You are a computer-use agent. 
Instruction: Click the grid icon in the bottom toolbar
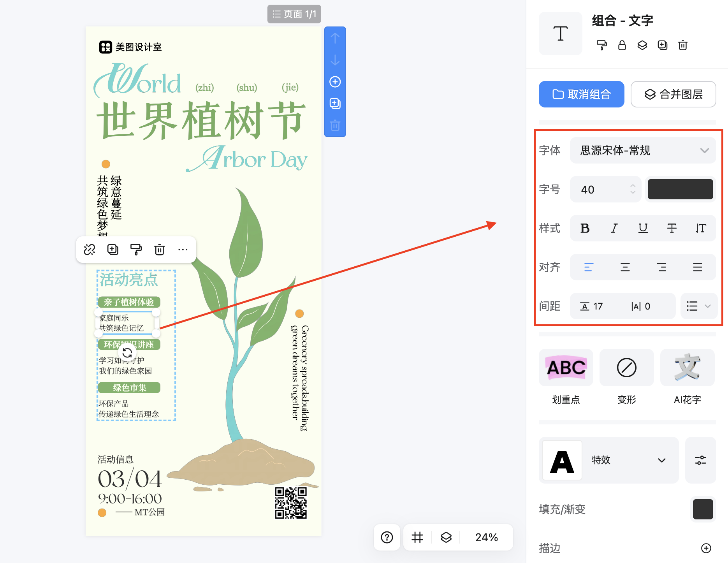click(x=417, y=537)
